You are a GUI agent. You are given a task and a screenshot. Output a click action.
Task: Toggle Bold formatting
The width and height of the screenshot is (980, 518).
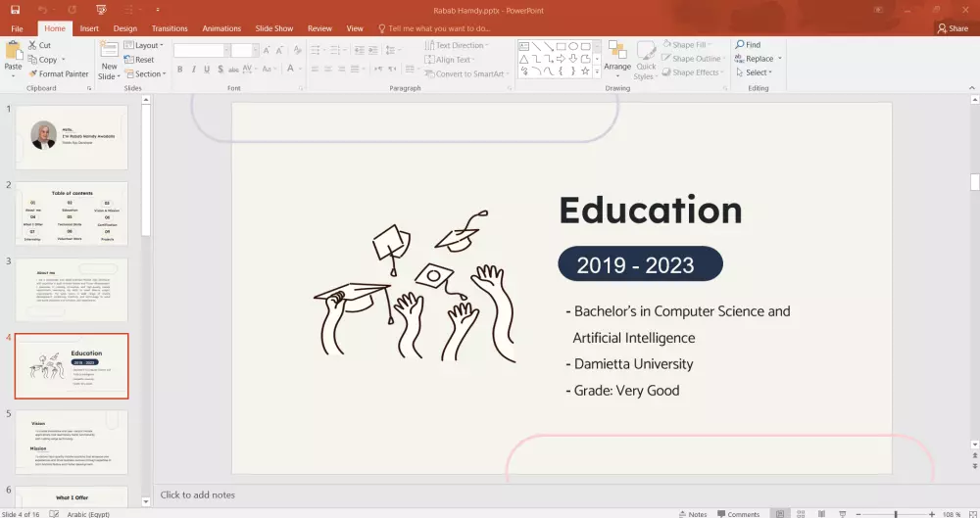[180, 69]
